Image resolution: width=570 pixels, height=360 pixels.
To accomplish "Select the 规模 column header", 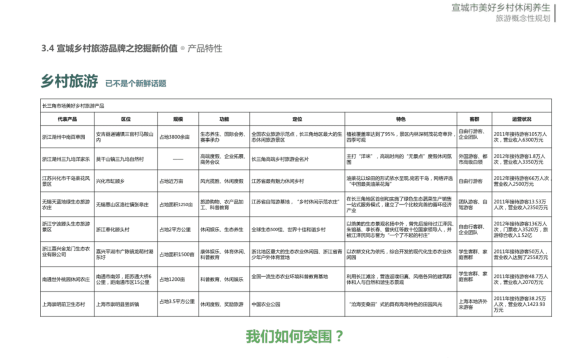I will [x=178, y=119].
